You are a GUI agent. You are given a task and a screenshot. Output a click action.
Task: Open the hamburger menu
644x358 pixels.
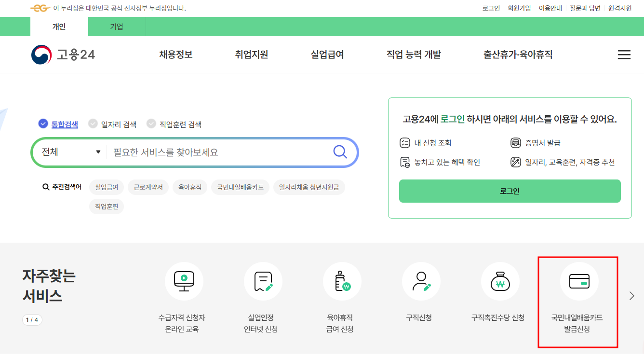coord(624,55)
